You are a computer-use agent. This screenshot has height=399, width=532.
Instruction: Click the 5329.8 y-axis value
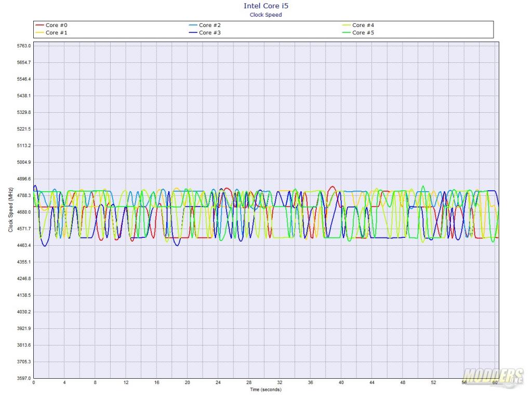[24, 112]
